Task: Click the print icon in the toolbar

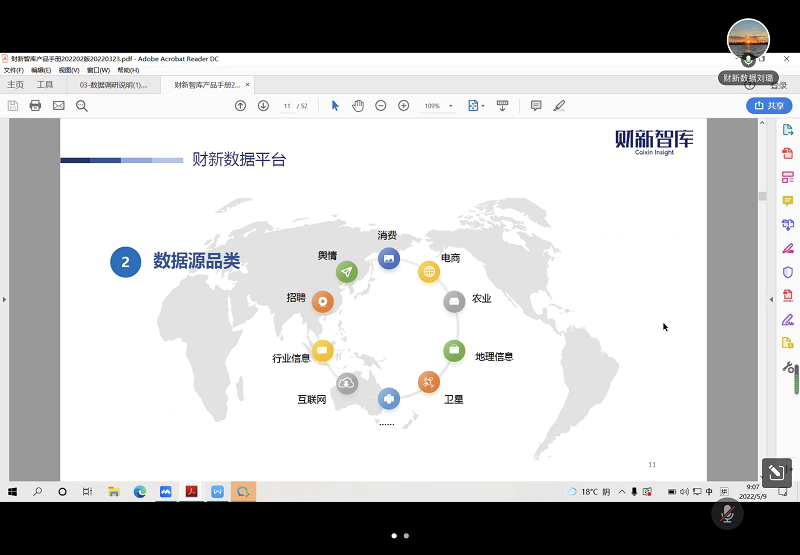Action: [x=35, y=106]
